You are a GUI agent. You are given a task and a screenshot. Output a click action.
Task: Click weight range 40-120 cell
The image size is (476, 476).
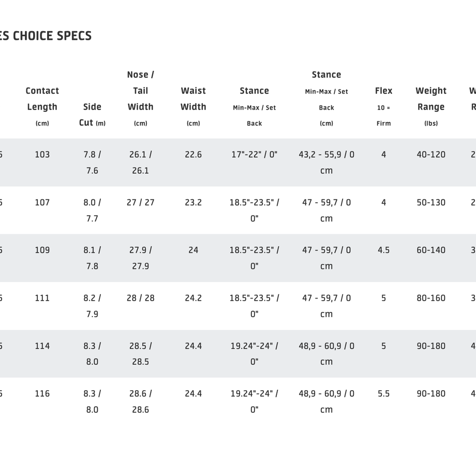(431, 155)
